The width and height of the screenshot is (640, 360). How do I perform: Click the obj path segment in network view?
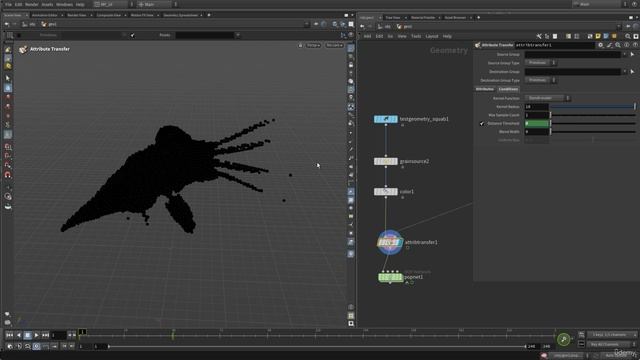pyautogui.click(x=384, y=27)
